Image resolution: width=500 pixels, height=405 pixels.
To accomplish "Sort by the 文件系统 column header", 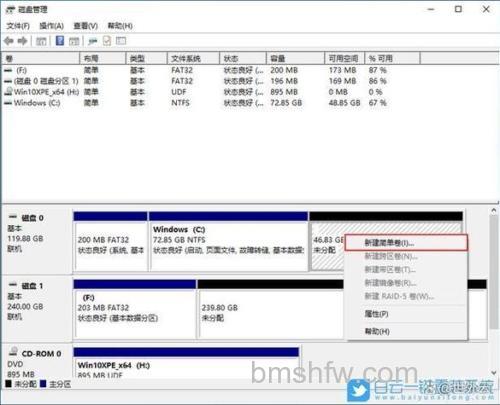I will (x=193, y=59).
